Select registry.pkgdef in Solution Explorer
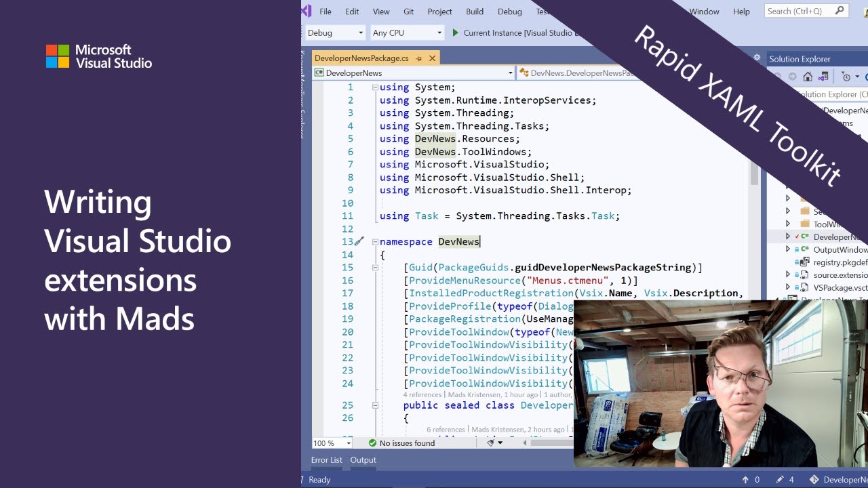The height and width of the screenshot is (488, 868). coord(840,262)
